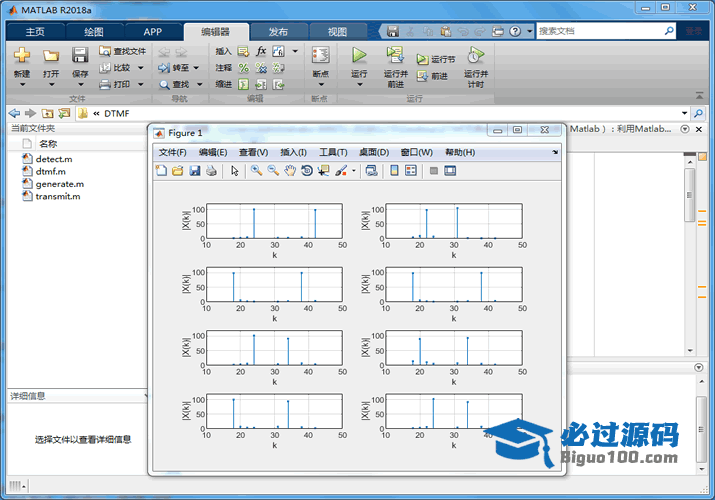Click the Name (名称) column header
The height and width of the screenshot is (500, 715).
(48, 144)
